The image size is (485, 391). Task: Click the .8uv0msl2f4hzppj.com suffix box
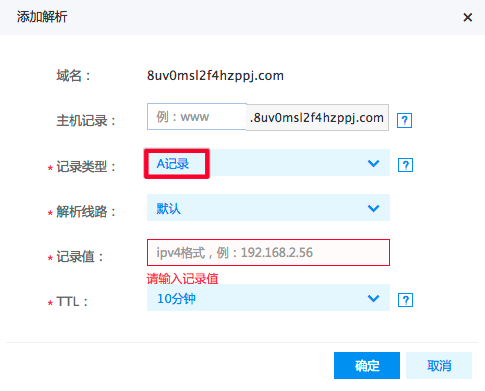point(317,117)
